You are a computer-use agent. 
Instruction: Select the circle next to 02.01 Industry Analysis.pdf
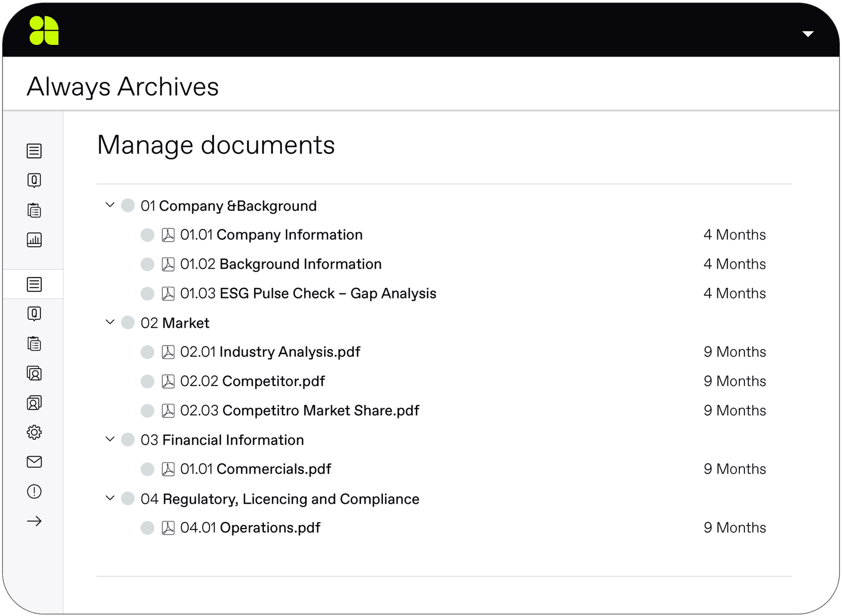[147, 352]
